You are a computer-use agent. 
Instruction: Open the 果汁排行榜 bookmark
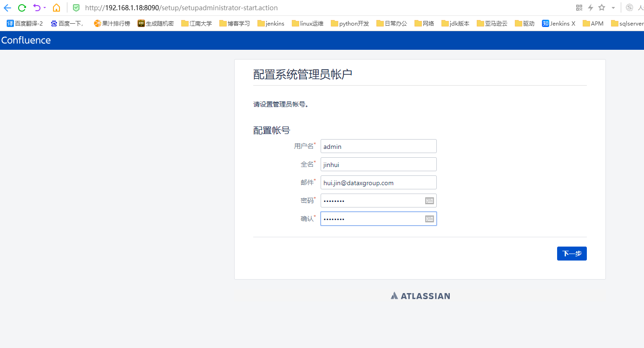[x=112, y=23]
